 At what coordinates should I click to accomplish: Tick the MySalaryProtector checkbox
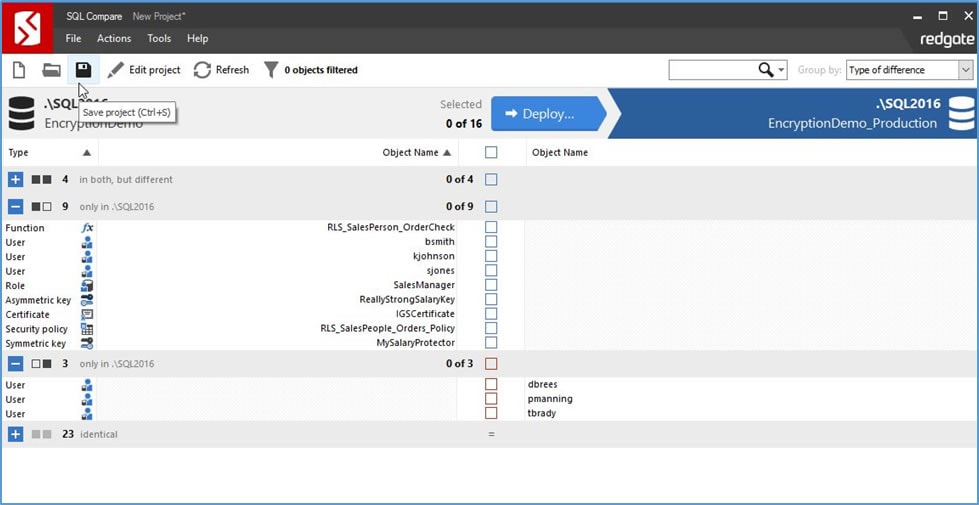pyautogui.click(x=491, y=342)
